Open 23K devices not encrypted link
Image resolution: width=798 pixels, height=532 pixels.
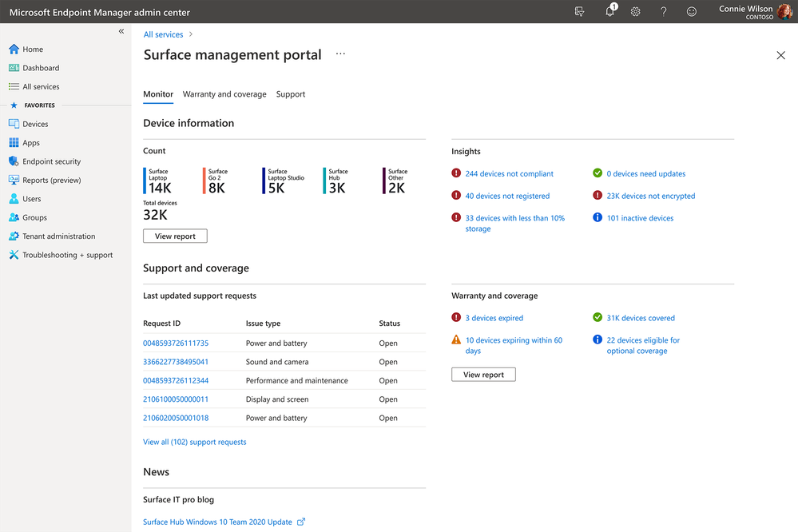(650, 196)
